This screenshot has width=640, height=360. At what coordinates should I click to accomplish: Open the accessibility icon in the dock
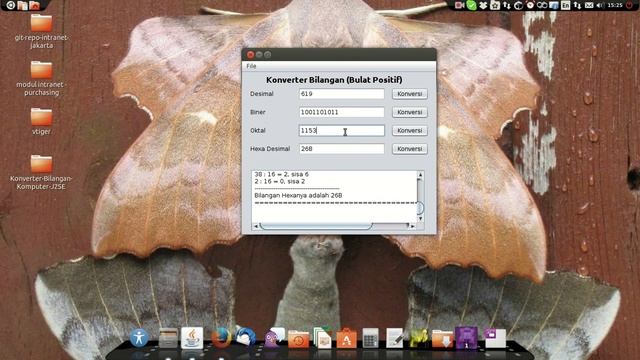click(139, 338)
